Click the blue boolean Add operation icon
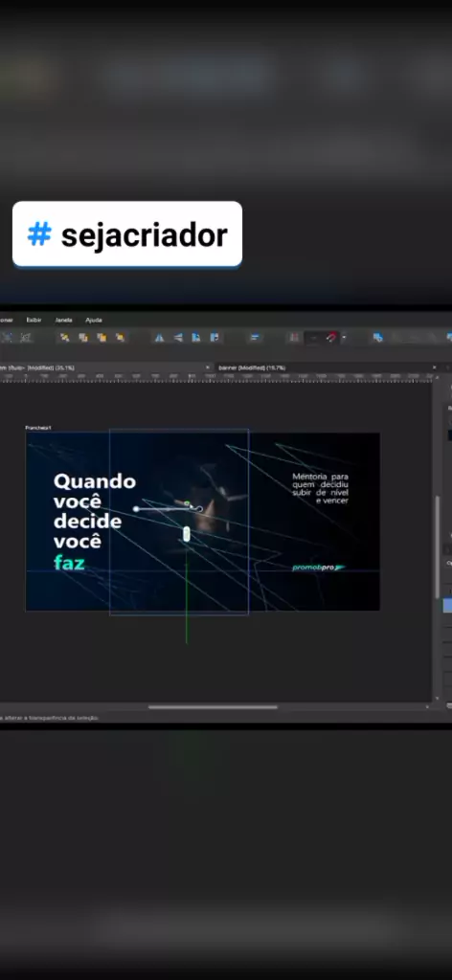This screenshot has width=452, height=980. pos(377,338)
